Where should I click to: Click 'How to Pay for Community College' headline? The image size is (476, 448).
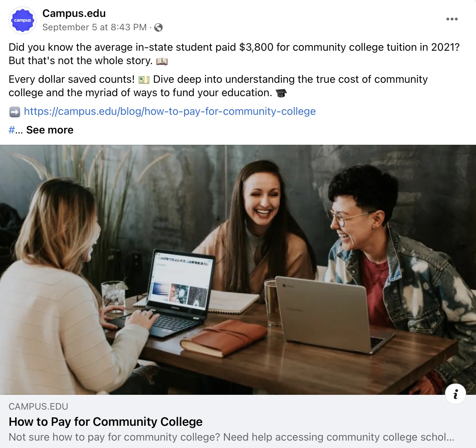106,422
